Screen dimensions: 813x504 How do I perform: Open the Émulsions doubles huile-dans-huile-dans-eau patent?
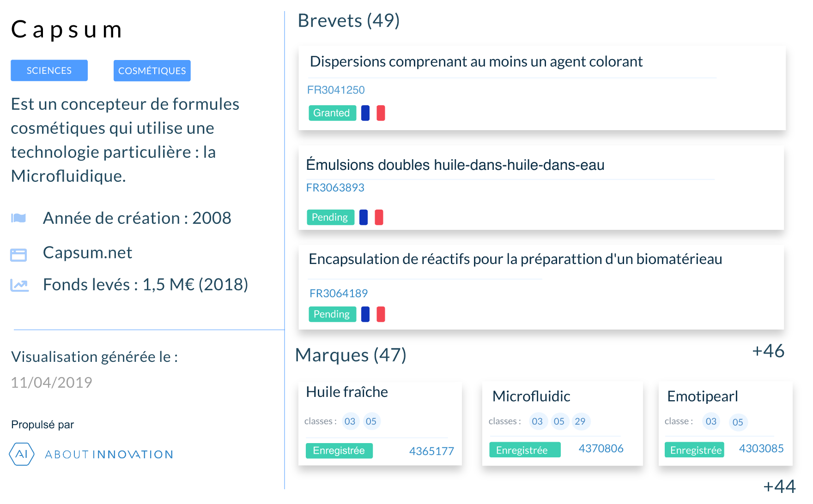point(455,165)
